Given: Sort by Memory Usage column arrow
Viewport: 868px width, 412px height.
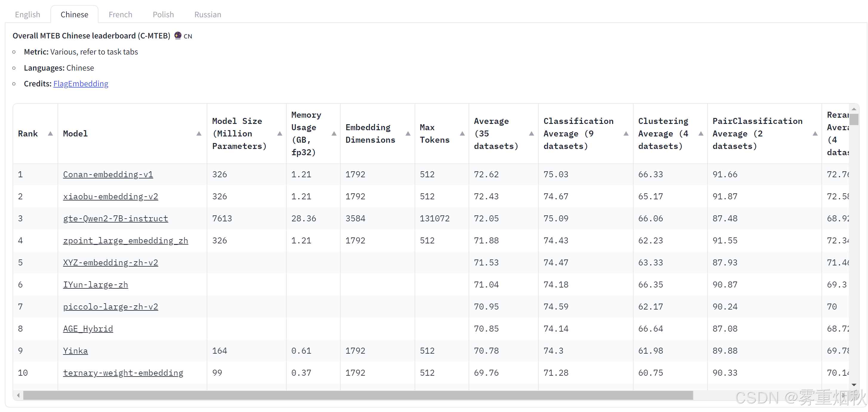Looking at the screenshot, I should [333, 134].
